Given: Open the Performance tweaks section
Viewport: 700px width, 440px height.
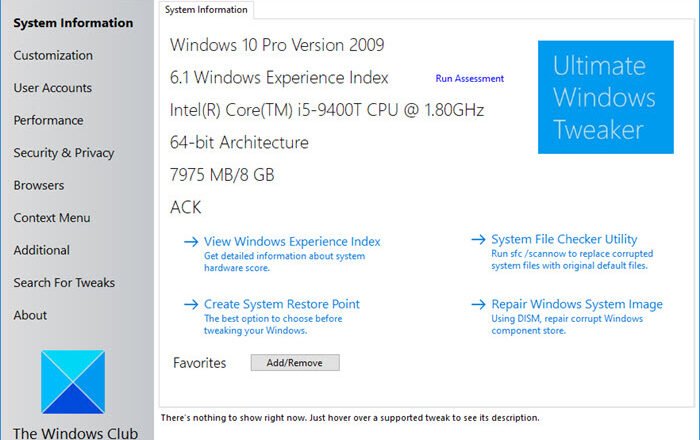Looking at the screenshot, I should (48, 120).
